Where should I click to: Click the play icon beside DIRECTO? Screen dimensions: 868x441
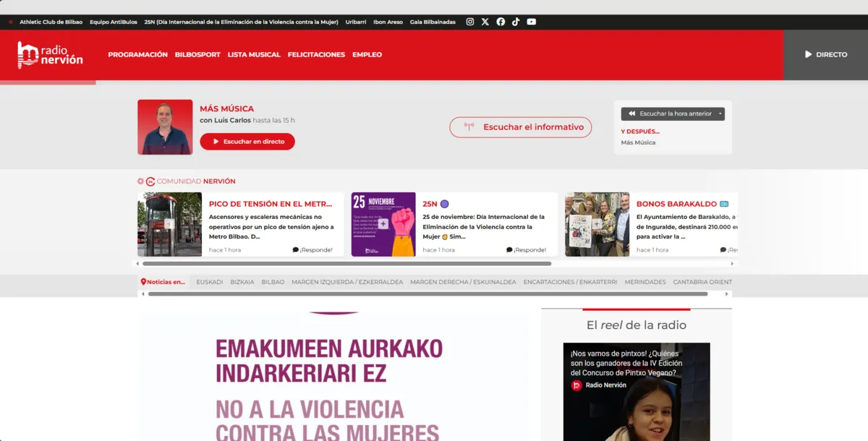point(809,54)
